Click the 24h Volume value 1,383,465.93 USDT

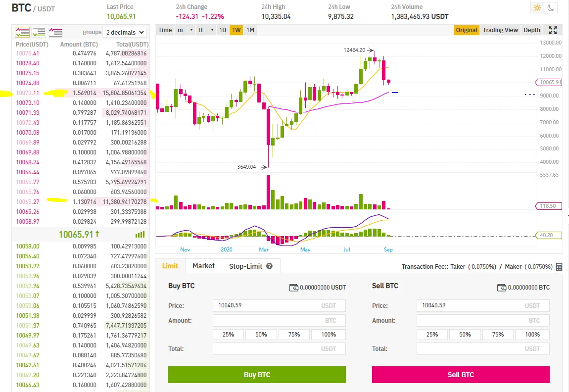tap(420, 16)
